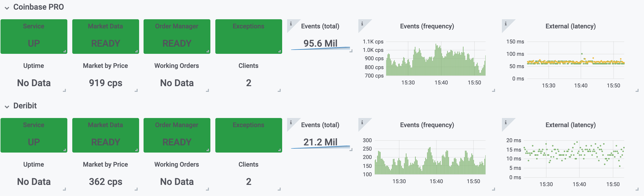The width and height of the screenshot is (644, 196).
Task: Click Deribit Events total 21.2 Mil value
Action: (320, 142)
